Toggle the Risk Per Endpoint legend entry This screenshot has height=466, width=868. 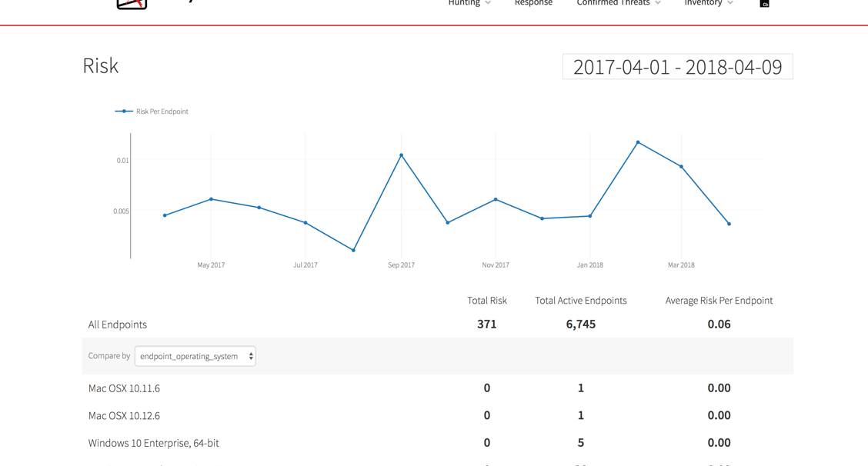pyautogui.click(x=152, y=112)
